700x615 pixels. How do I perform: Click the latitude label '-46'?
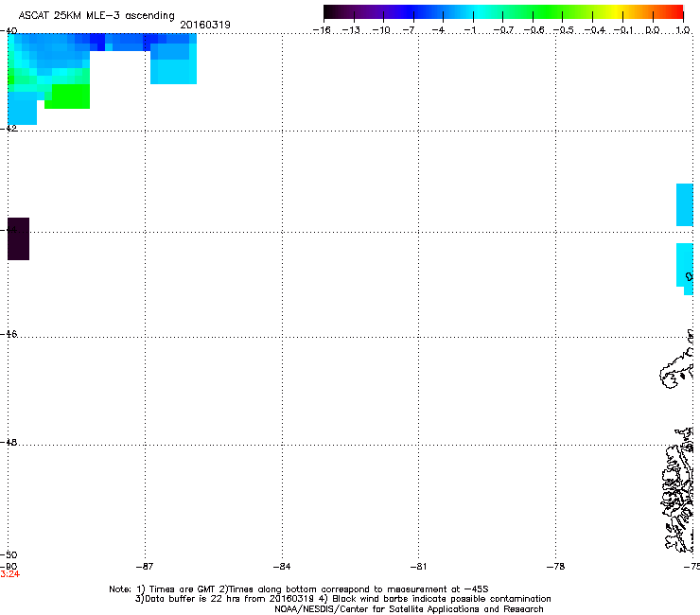[x=9, y=334]
